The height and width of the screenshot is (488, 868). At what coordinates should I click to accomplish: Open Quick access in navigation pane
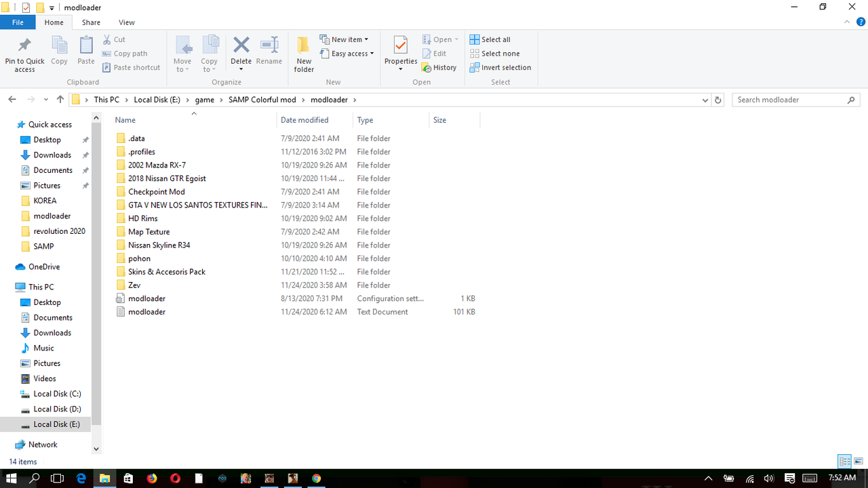click(x=50, y=125)
